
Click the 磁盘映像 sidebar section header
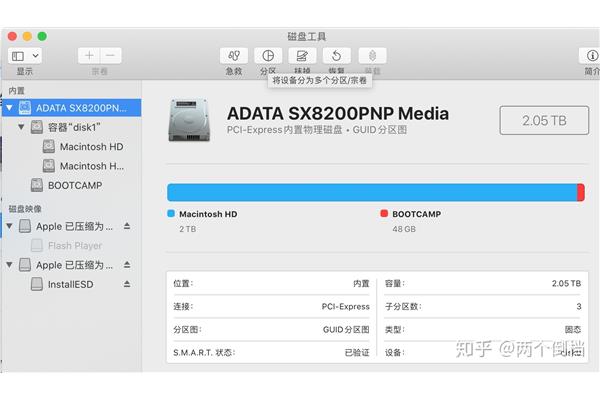pos(25,209)
